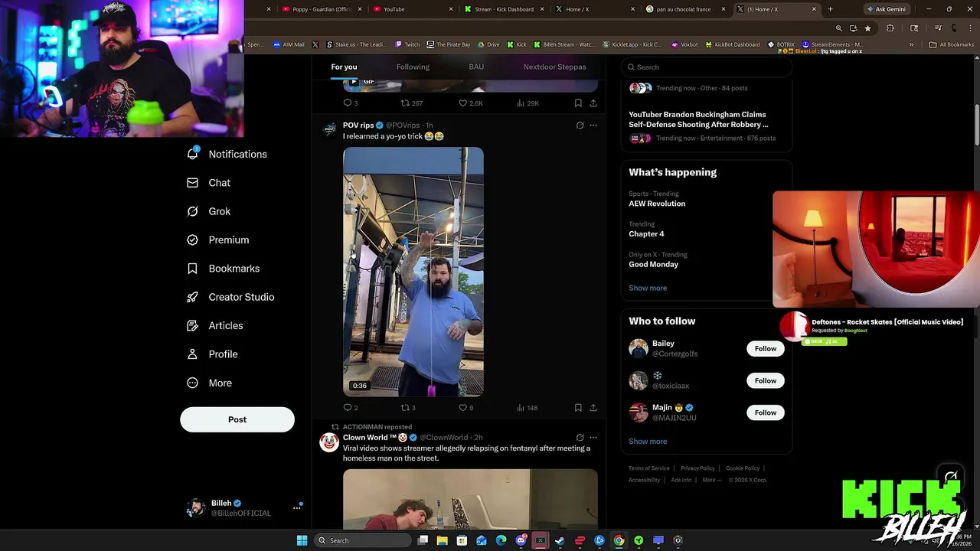
Task: Open Chat from the sidebar
Action: (x=209, y=183)
